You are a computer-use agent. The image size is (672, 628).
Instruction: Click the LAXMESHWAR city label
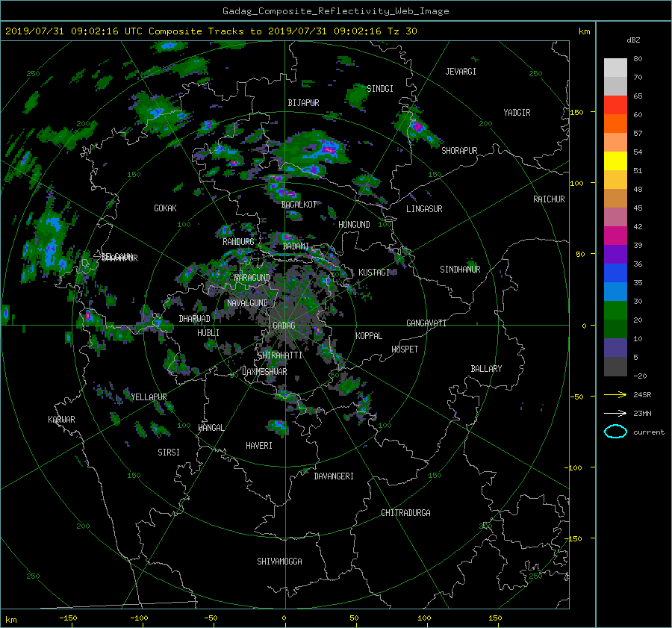[x=264, y=372]
